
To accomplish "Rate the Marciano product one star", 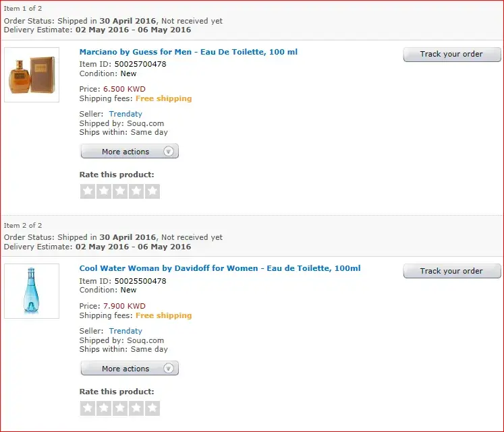I will (x=88, y=191).
